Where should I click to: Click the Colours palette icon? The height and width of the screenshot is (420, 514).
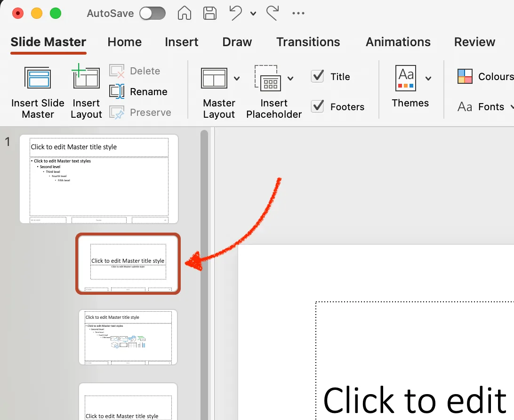pos(465,76)
